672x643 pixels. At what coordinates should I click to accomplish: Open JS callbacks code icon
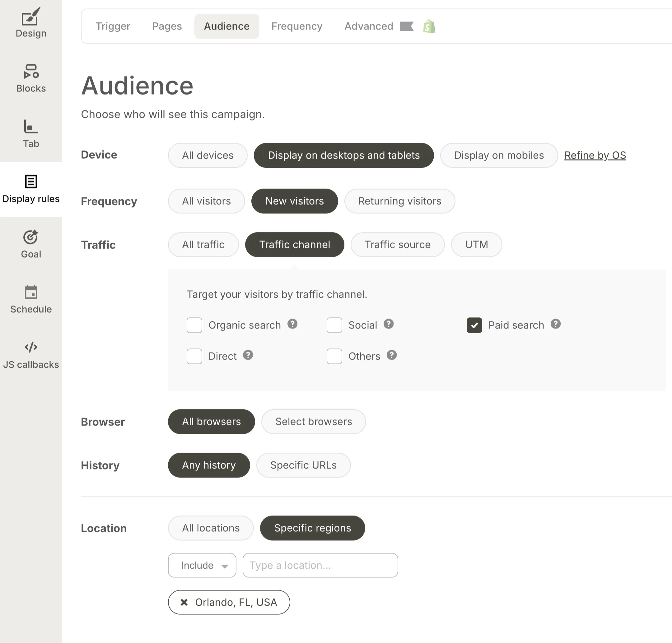(x=31, y=347)
